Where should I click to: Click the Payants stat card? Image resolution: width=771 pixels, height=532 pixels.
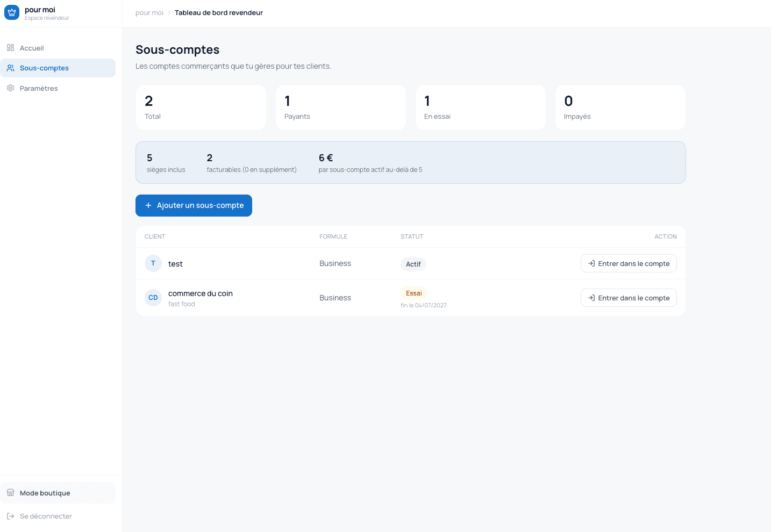coord(341,107)
